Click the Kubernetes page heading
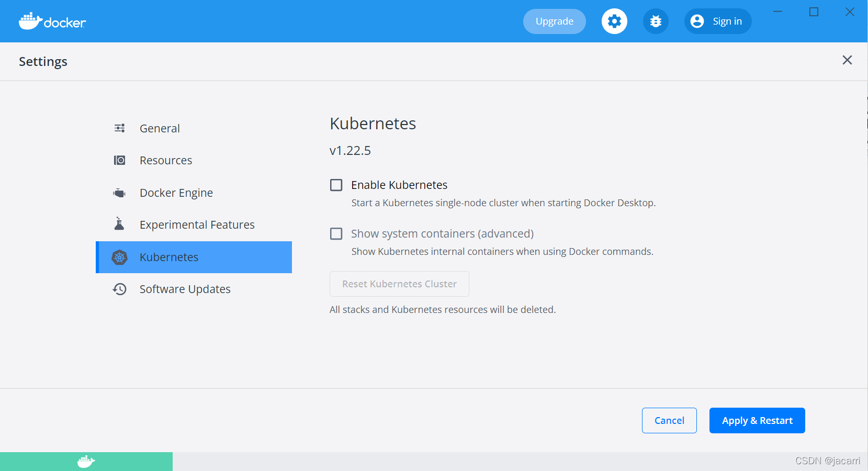Viewport: 868px width, 471px height. coord(373,124)
